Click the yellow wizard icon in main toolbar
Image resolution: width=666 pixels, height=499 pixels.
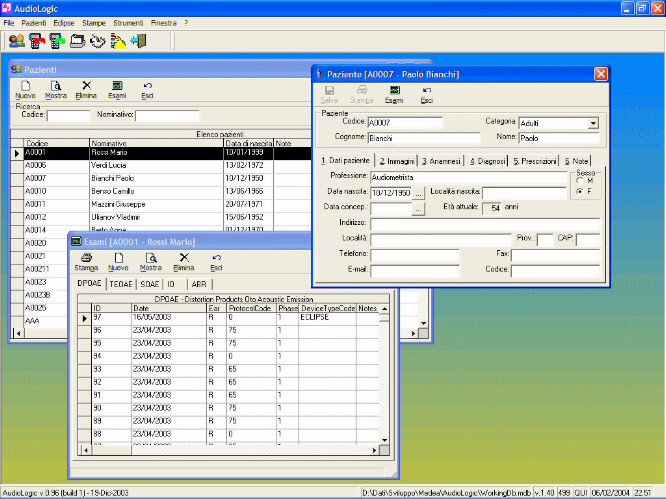(118, 41)
